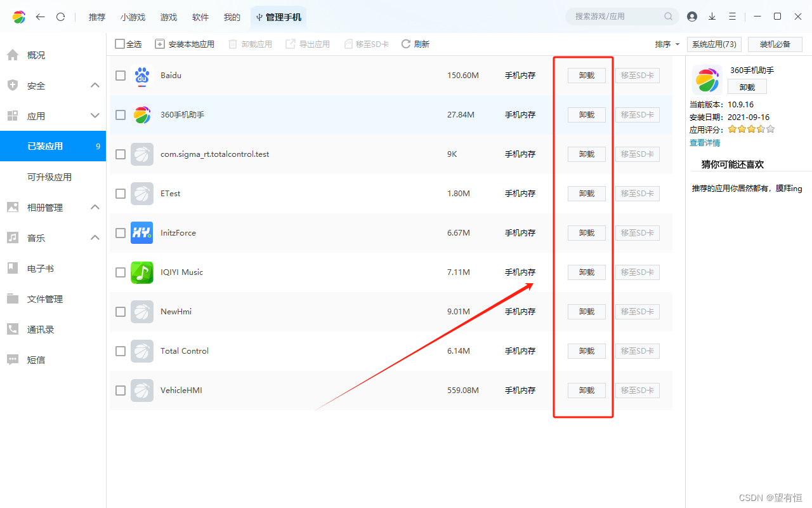Click the 装机必备 button

(x=775, y=44)
